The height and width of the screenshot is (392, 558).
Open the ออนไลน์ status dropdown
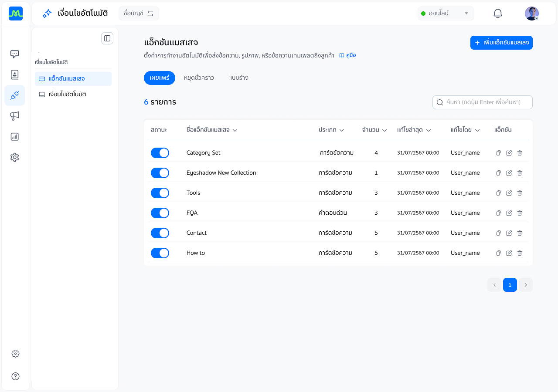click(x=446, y=14)
